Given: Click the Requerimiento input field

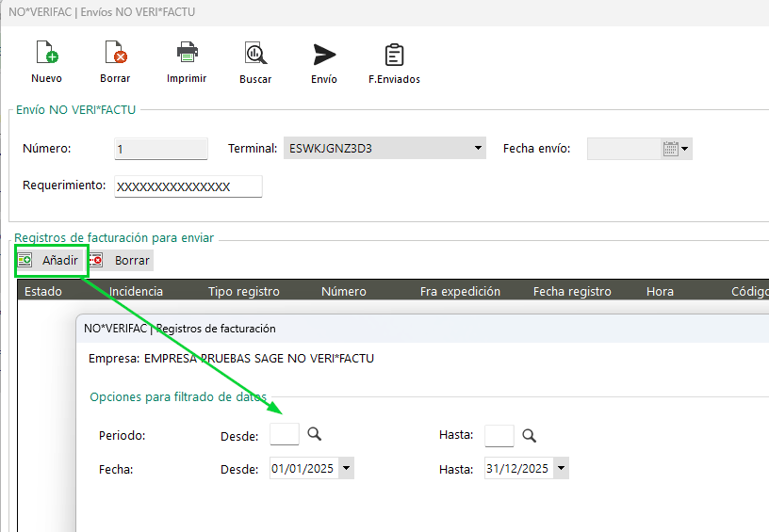Looking at the screenshot, I should point(188,186).
